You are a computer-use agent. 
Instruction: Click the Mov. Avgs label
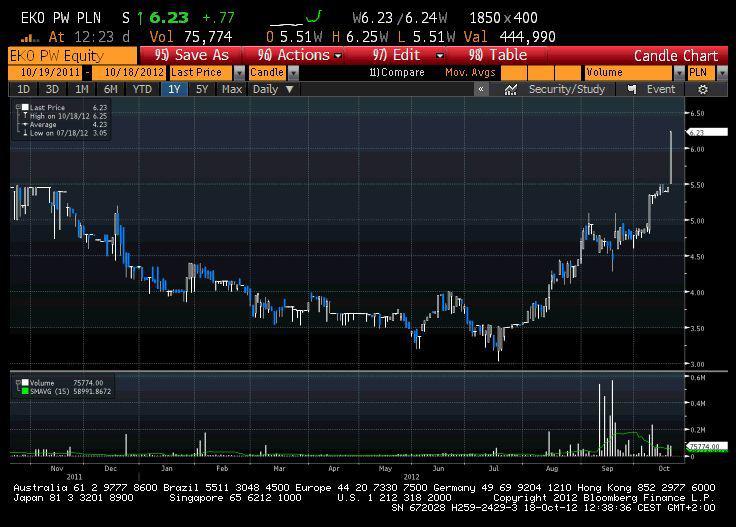470,73
